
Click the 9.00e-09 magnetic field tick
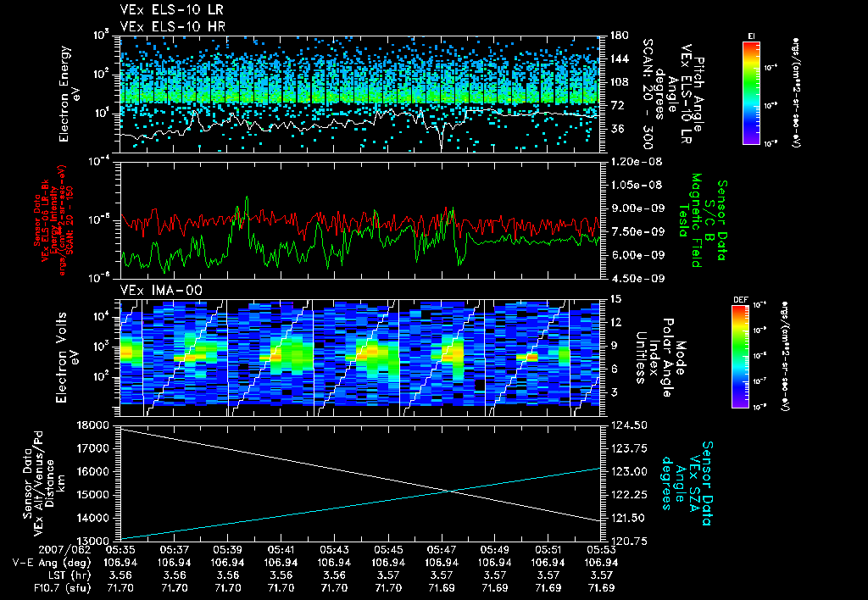click(x=637, y=208)
